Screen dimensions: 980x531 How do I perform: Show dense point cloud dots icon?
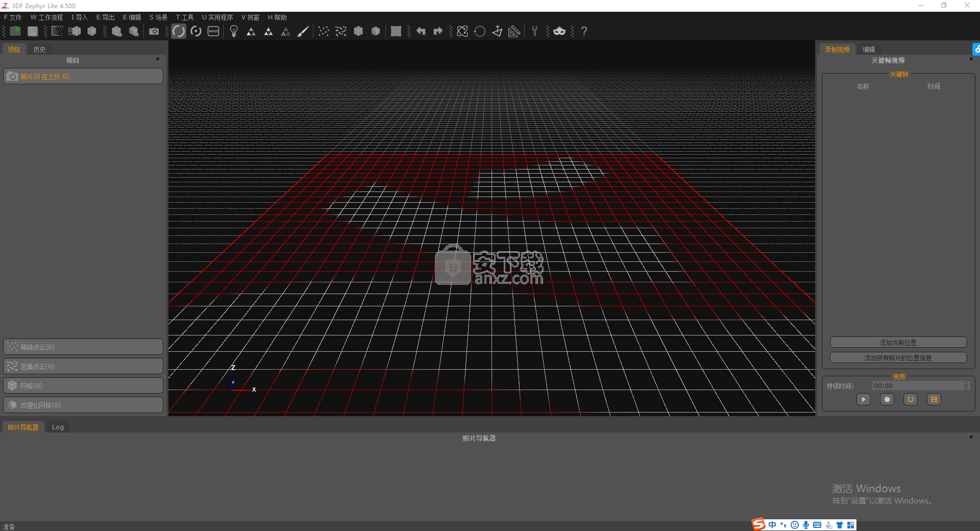341,31
